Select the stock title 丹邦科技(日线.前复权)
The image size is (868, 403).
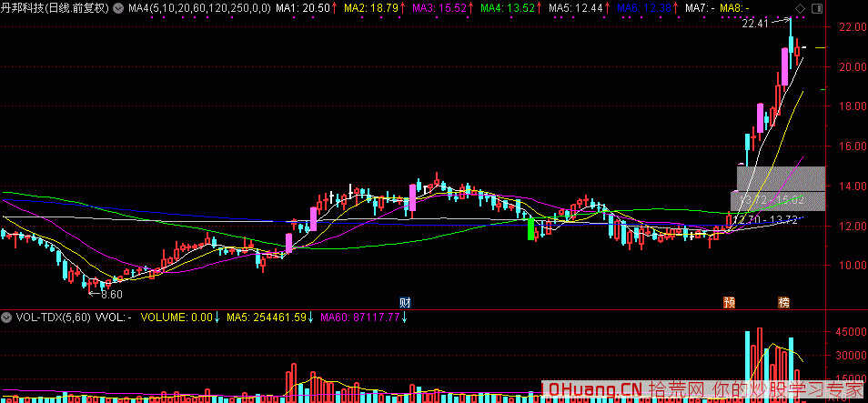56,8
